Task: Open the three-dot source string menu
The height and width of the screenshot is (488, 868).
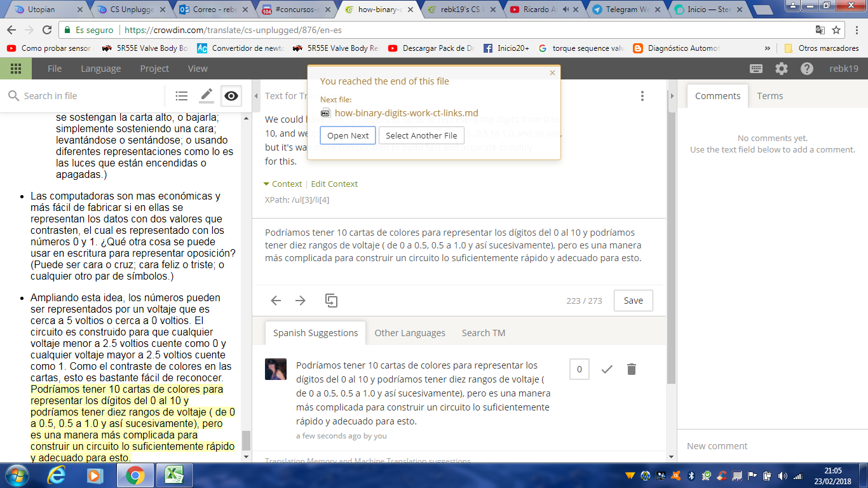Action: (x=642, y=96)
